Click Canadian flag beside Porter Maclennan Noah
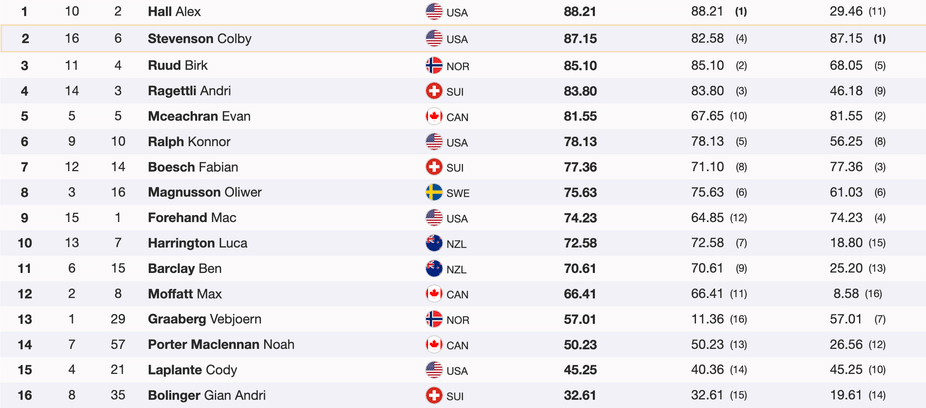The image size is (926, 408). click(x=434, y=344)
